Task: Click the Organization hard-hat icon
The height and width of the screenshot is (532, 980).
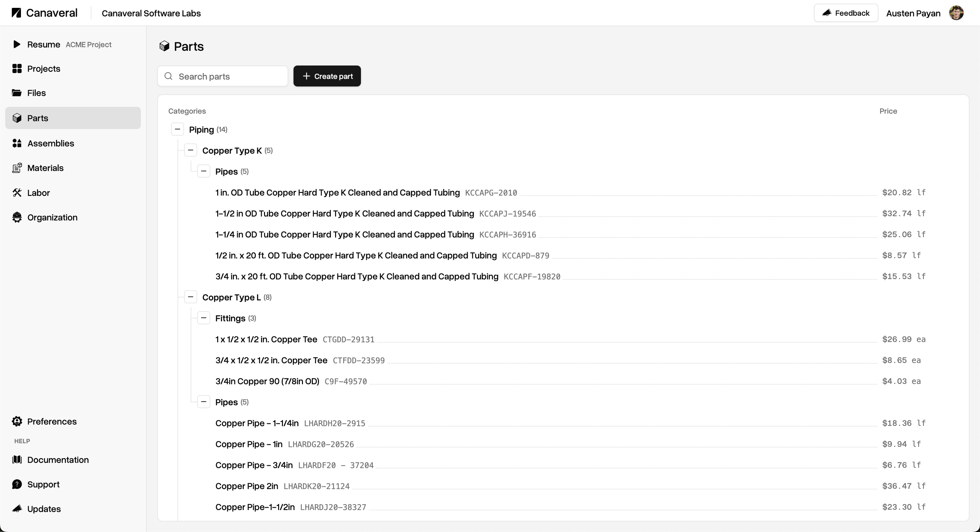Action: (x=17, y=217)
